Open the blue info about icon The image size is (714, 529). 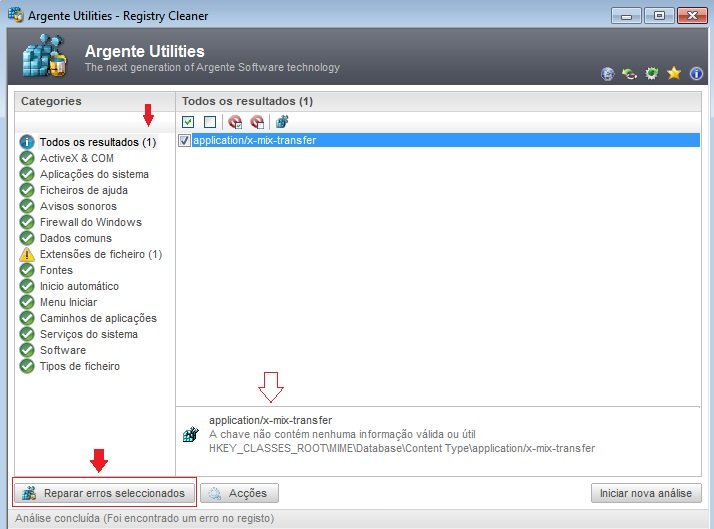tap(696, 73)
